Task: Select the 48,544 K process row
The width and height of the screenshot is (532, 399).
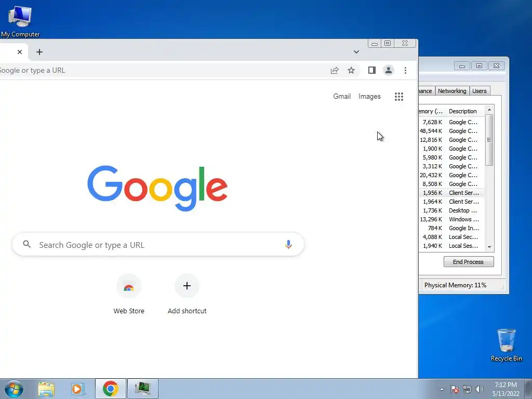Action: [x=451, y=131]
